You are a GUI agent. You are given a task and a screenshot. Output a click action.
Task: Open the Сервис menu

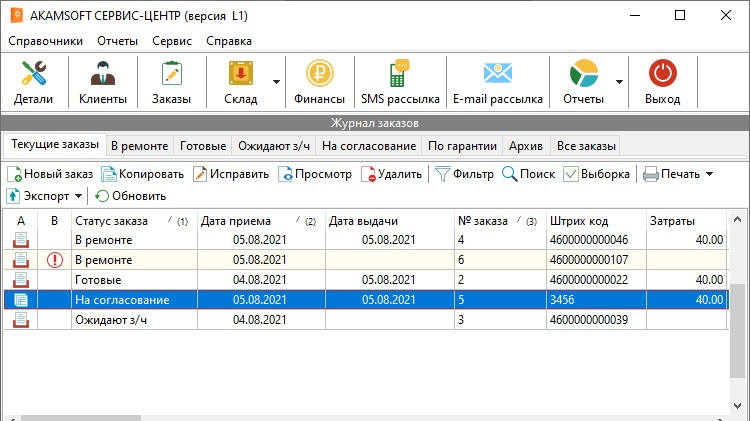[172, 41]
